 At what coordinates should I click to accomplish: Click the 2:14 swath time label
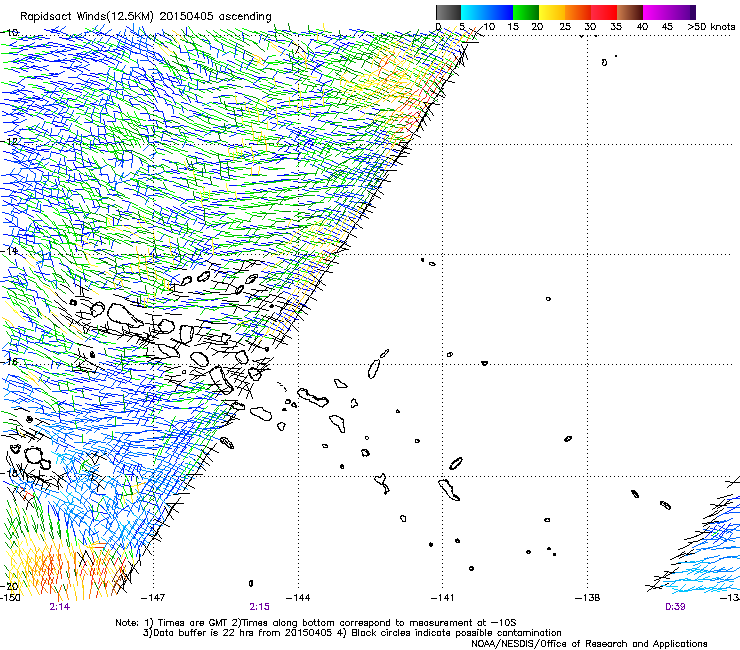(x=59, y=607)
